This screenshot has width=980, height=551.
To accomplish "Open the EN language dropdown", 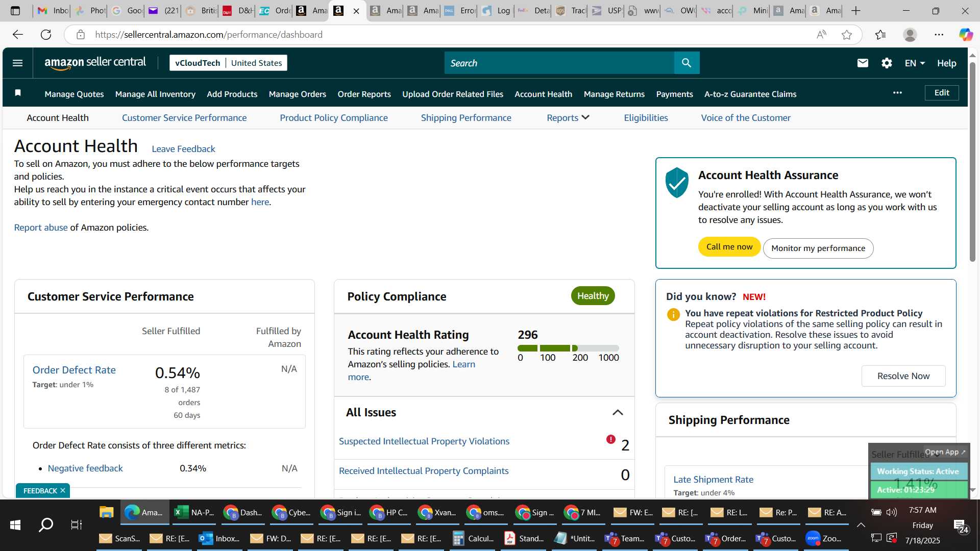I will [915, 63].
